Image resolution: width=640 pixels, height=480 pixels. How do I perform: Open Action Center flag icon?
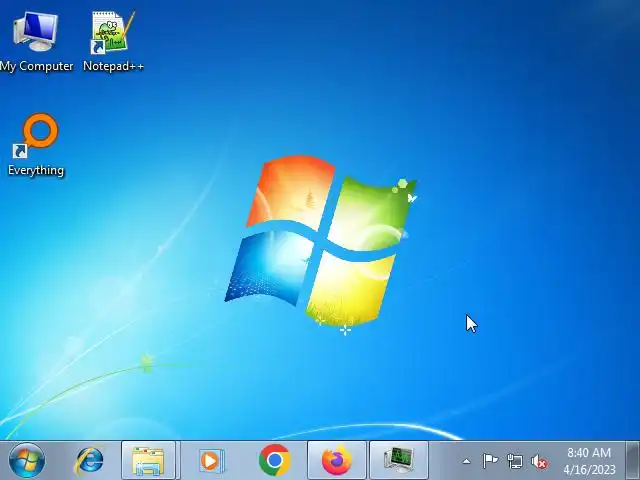coord(490,461)
